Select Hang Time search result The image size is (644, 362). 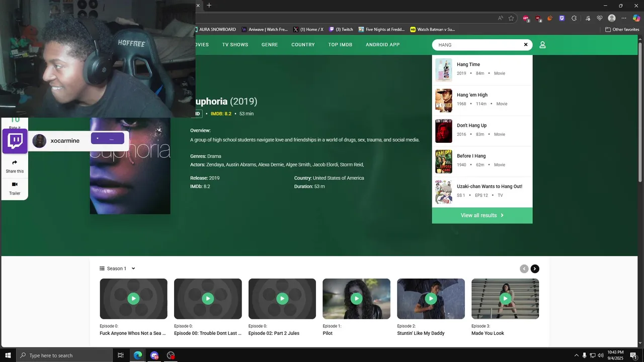482,70
